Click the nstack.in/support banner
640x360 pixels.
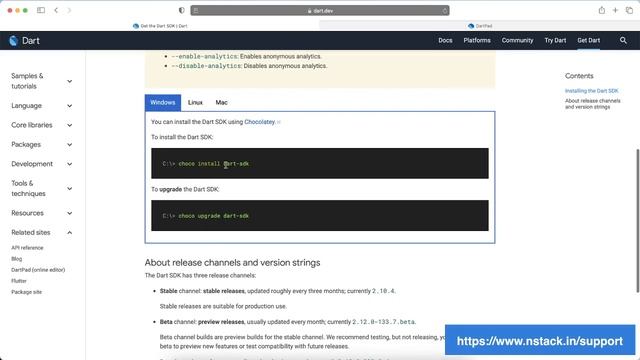[540, 341]
